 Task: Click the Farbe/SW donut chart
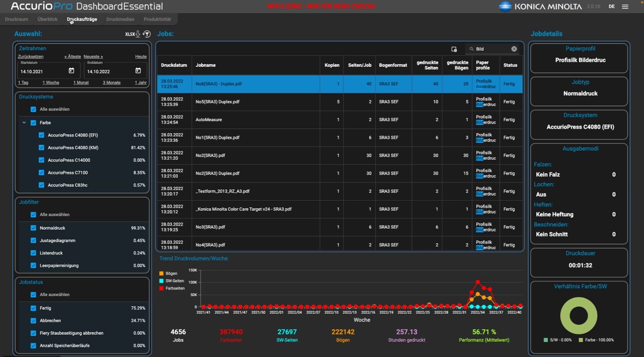coord(579,316)
